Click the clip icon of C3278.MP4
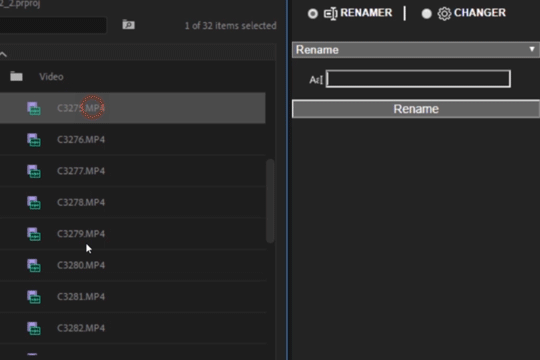The height and width of the screenshot is (360, 540). pos(34,203)
